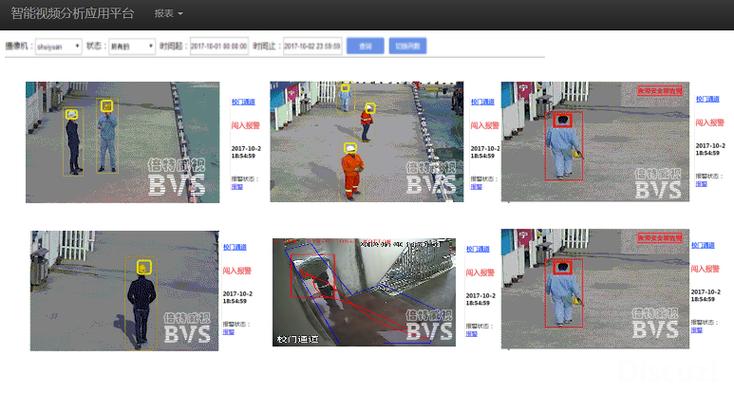Focus the 时间止 end time field

coord(312,46)
